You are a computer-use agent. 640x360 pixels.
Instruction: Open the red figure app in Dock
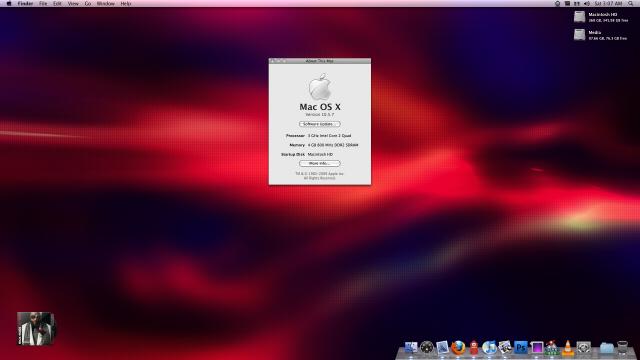[473, 348]
